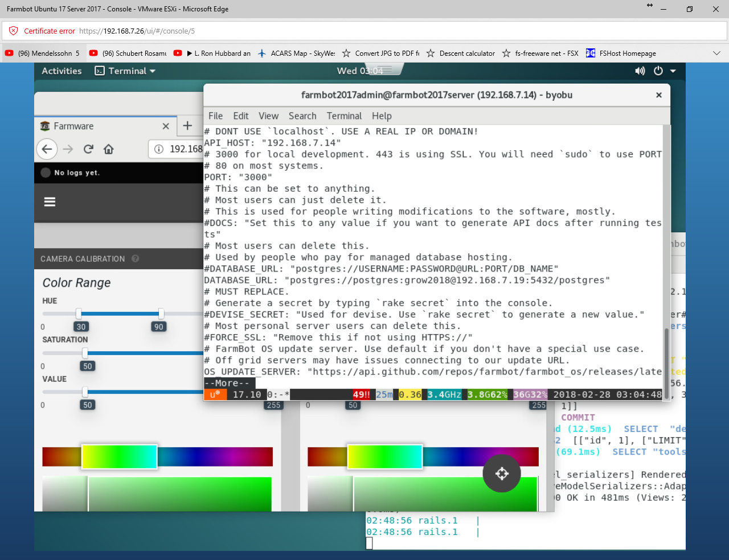Click the byobu 49!! updates indicator
Screen dimensions: 729x560
tap(361, 394)
